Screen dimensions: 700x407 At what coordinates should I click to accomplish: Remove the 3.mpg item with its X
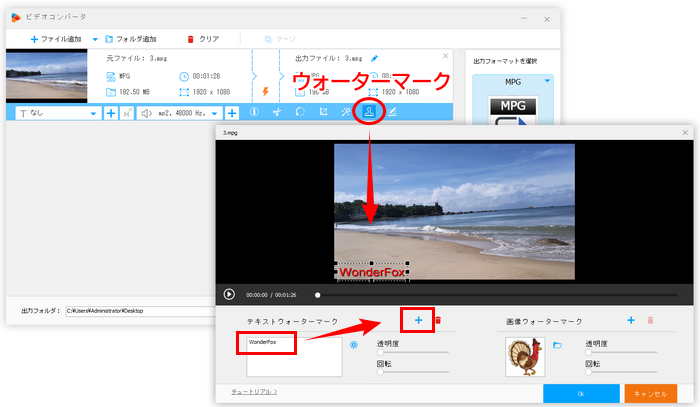445,56
